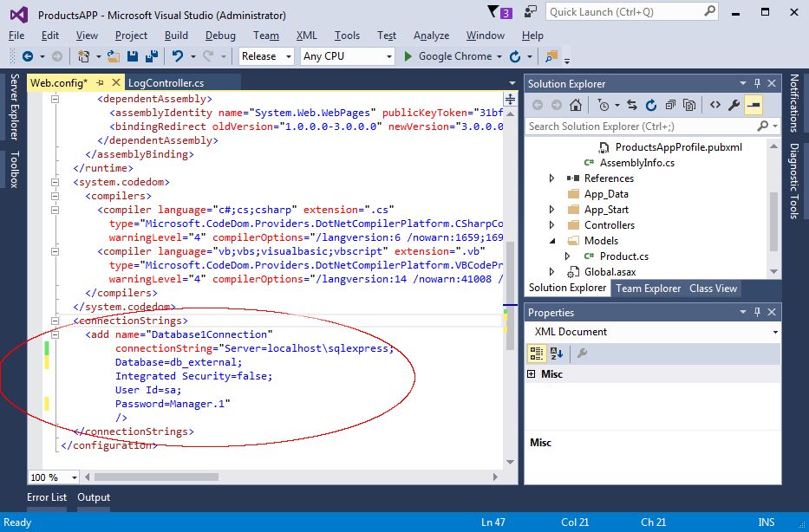Viewport: 809px width, 532px height.
Task: Sort Properties alphabetically
Action: coord(557,354)
